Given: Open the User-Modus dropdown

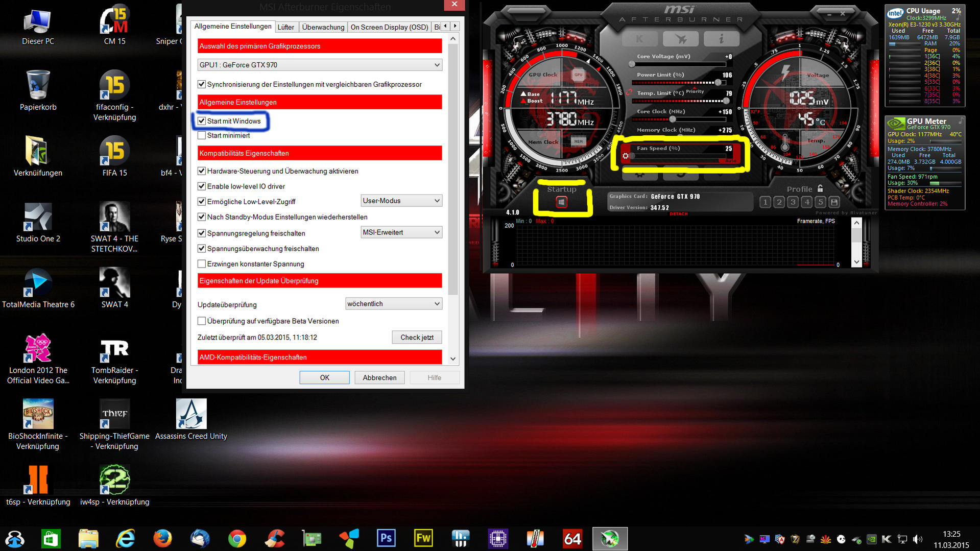Looking at the screenshot, I should point(401,201).
